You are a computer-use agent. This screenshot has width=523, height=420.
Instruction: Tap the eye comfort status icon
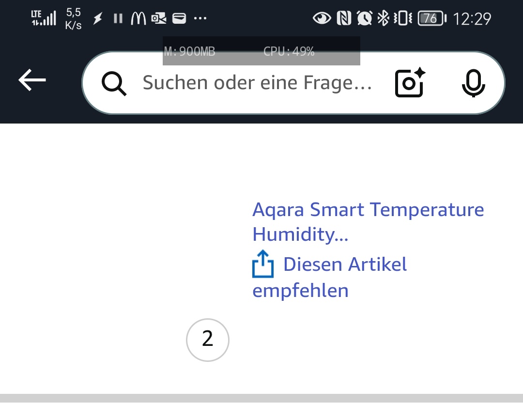click(x=322, y=18)
